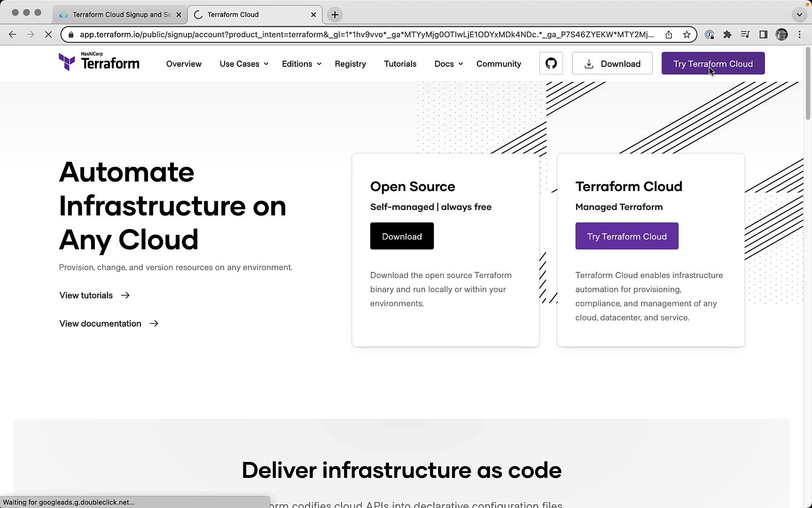The width and height of the screenshot is (812, 508).
Task: Open the GitHub icon link
Action: pyautogui.click(x=551, y=63)
